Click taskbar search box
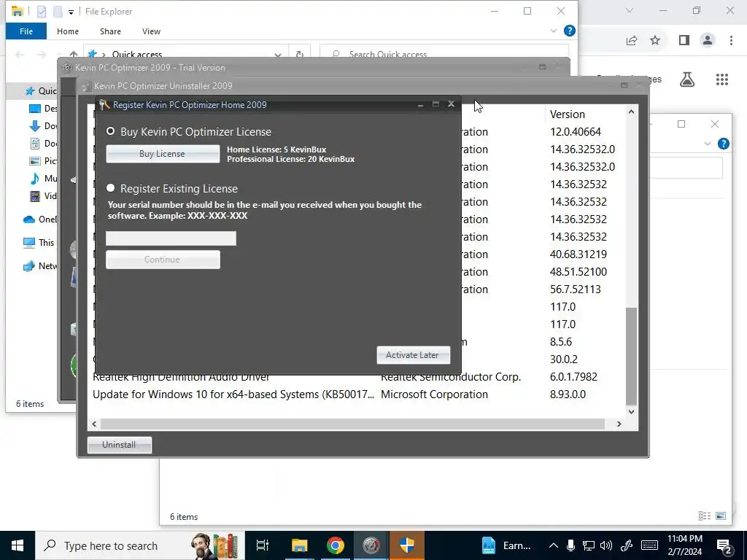 pyautogui.click(x=139, y=545)
